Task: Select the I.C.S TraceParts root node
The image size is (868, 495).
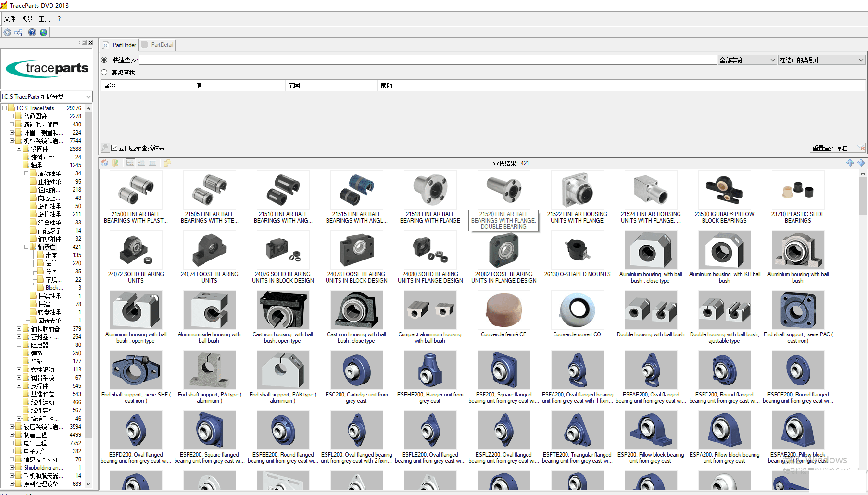Action: (x=38, y=108)
